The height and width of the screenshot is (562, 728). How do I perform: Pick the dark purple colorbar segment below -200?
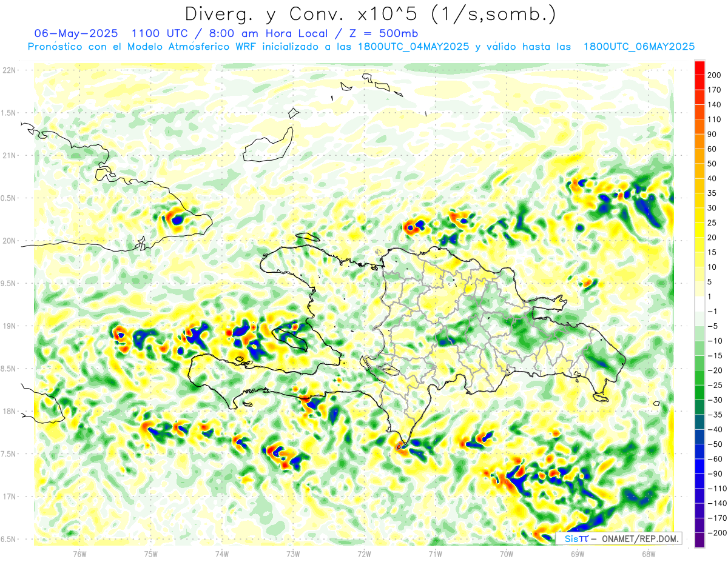699,540
